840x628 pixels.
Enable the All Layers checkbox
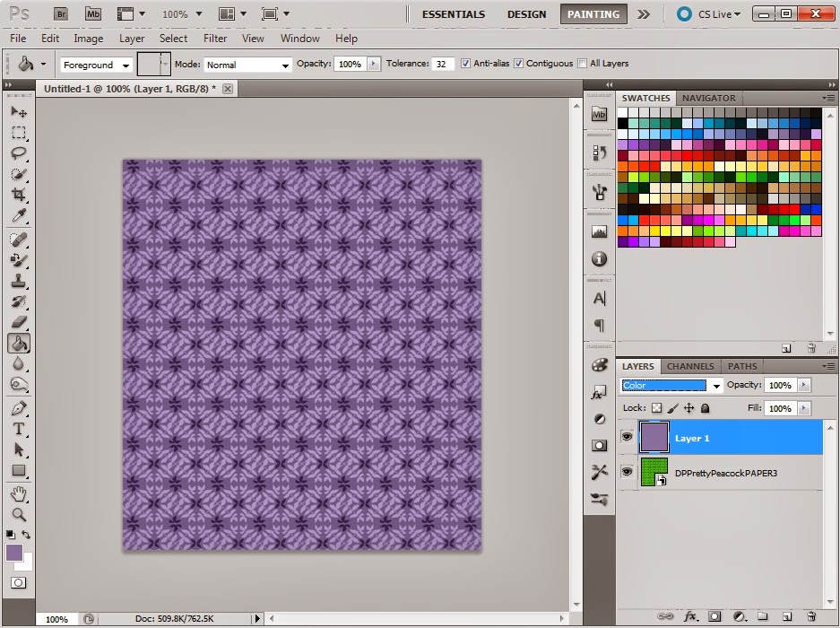582,64
